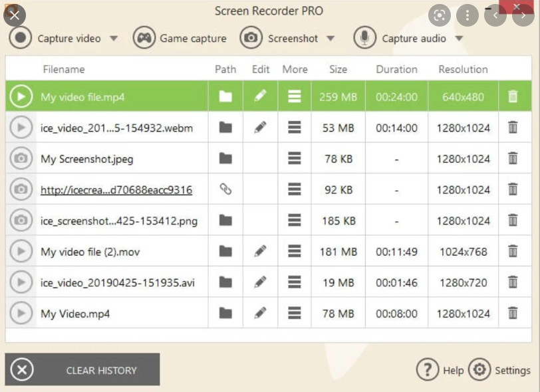The height and width of the screenshot is (392, 540).
Task: Open Help
Action: (x=440, y=370)
